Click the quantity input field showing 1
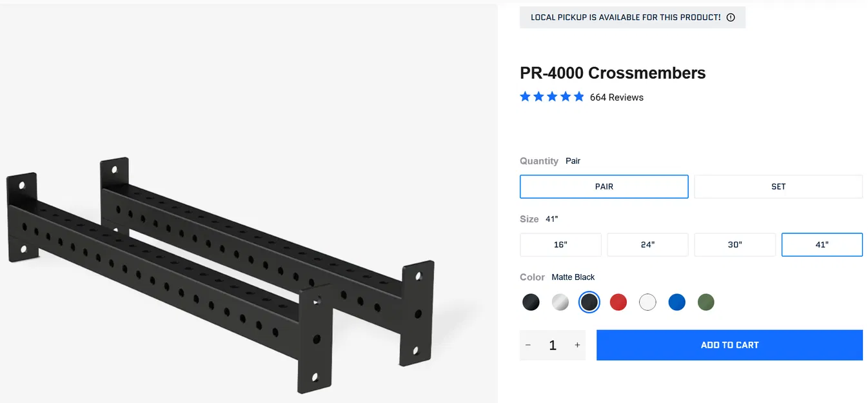Screen dimensions: 868x403 pyautogui.click(x=553, y=345)
